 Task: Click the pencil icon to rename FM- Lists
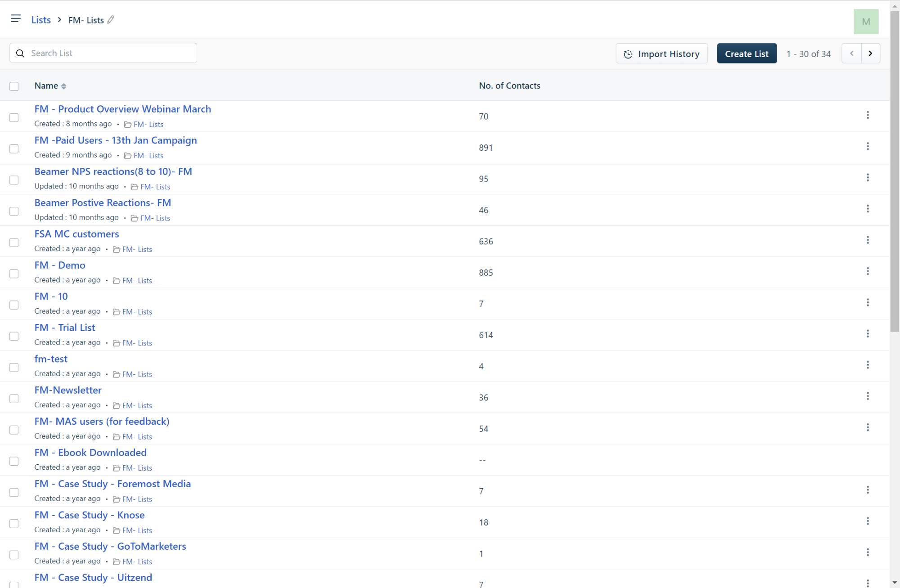pyautogui.click(x=111, y=20)
